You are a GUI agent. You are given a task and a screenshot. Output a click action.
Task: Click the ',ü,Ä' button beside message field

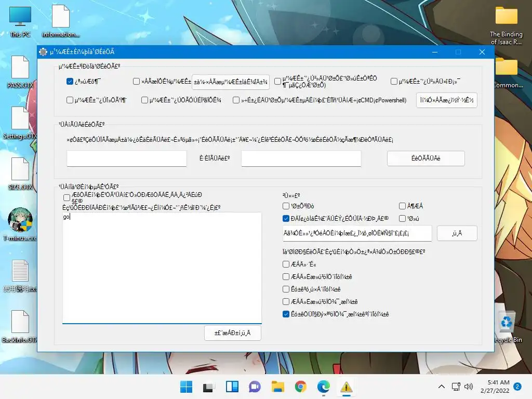point(457,233)
